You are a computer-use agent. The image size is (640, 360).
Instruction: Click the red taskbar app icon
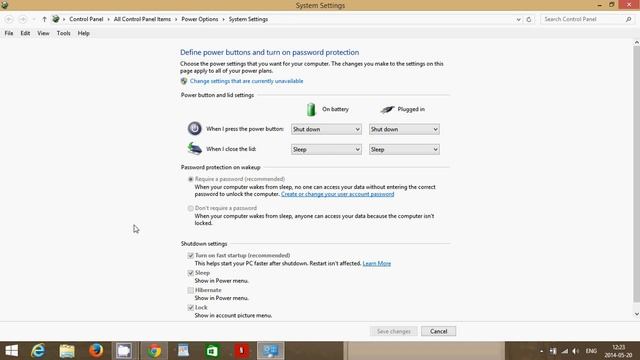[x=241, y=351]
